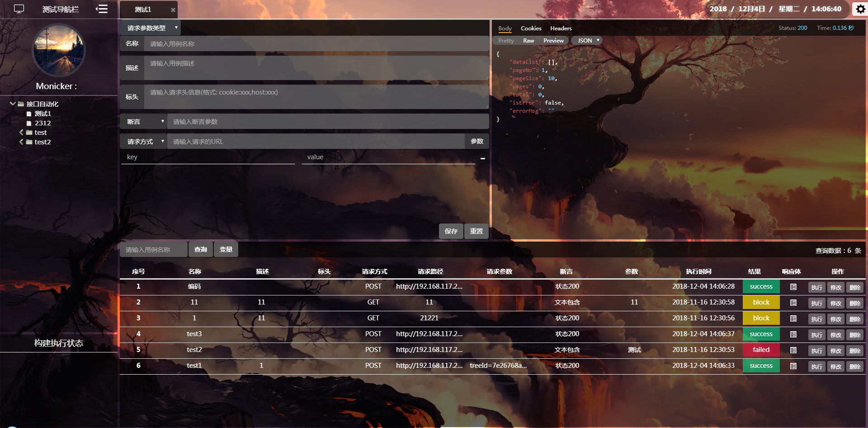Switch to Raw view
The width and height of the screenshot is (868, 428).
528,41
